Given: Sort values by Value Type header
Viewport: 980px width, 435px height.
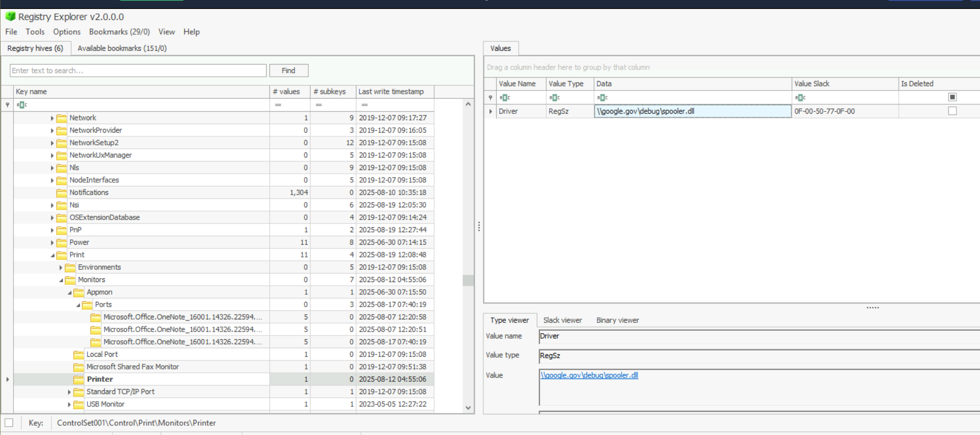Looking at the screenshot, I should (570, 84).
